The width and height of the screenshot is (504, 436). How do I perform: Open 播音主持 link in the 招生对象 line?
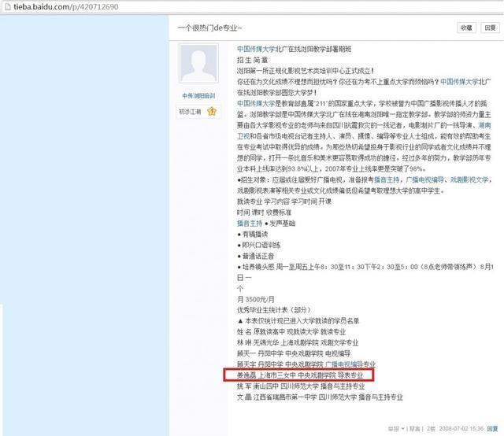(x=387, y=179)
